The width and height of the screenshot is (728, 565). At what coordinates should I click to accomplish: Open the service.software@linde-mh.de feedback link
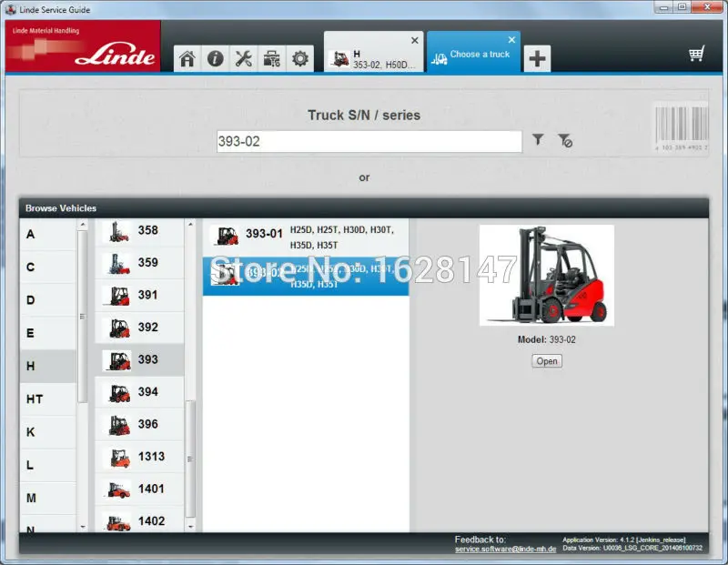point(505,549)
